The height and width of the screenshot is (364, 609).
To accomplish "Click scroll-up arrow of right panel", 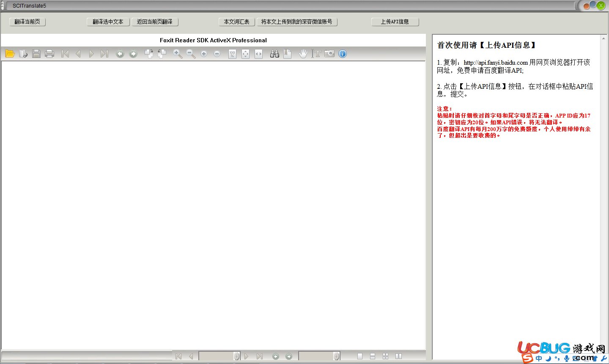I will [603, 38].
